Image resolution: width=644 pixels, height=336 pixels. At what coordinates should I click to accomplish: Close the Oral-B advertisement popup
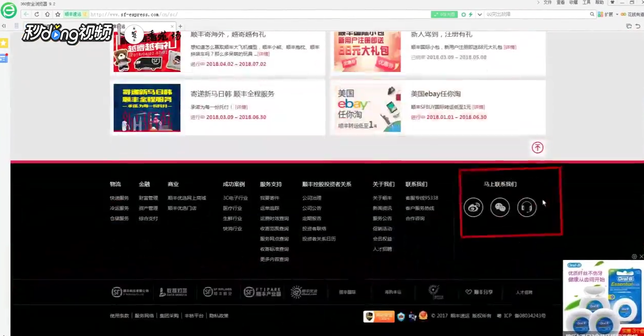tap(641, 256)
